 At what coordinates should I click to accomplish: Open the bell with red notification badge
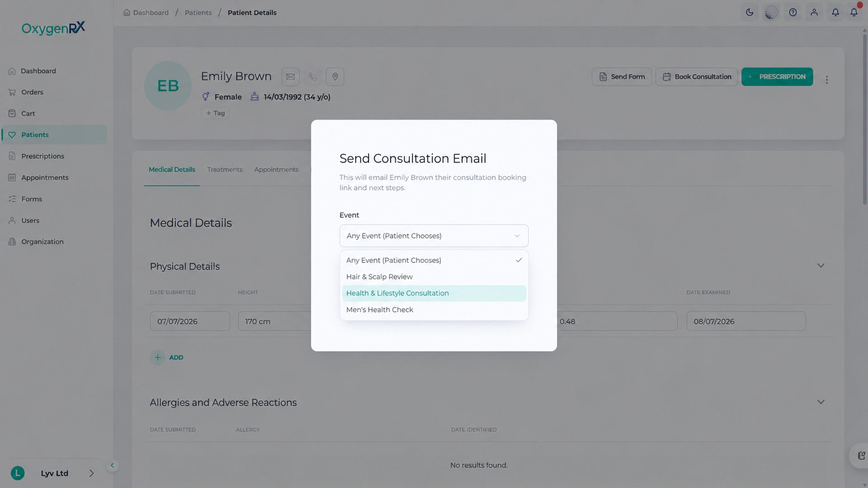854,12
